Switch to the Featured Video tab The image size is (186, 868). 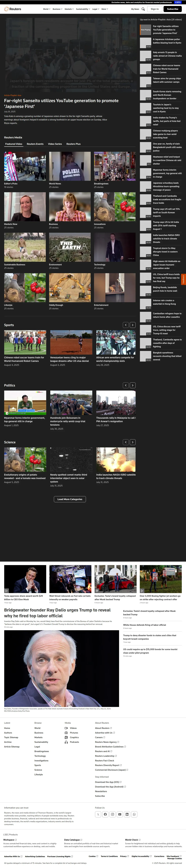pos(14,144)
